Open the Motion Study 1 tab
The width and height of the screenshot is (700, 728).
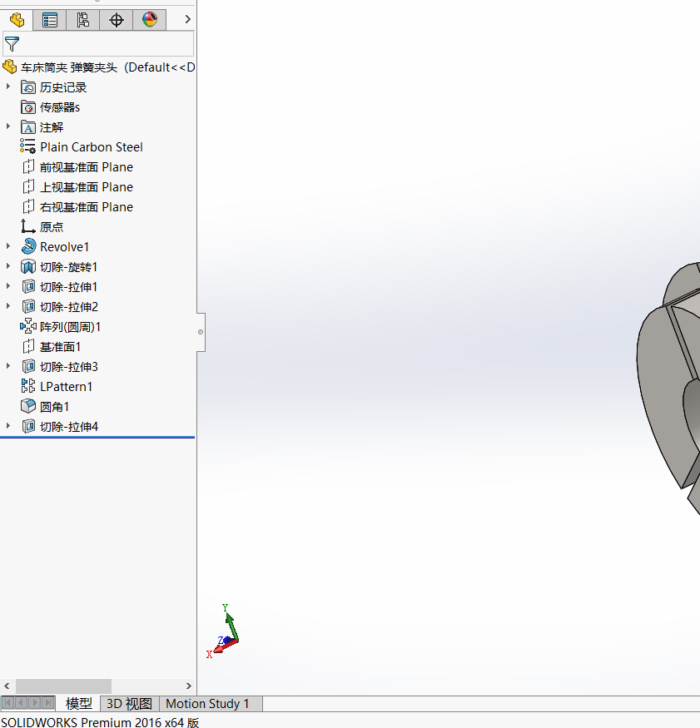click(207, 704)
